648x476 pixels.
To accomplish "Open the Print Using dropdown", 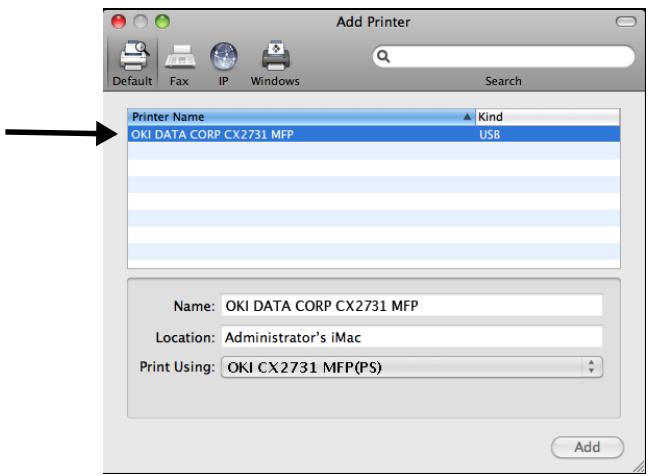I will click(x=412, y=367).
